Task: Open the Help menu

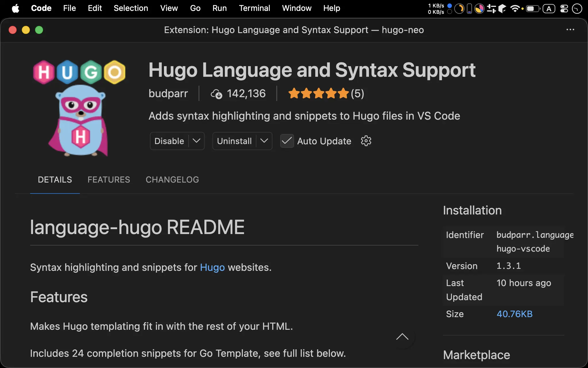Action: pyautogui.click(x=332, y=8)
